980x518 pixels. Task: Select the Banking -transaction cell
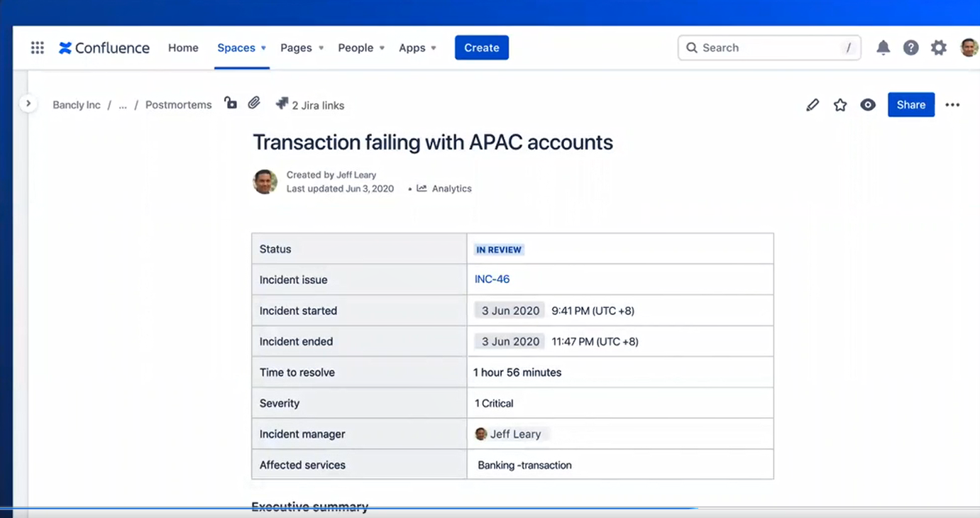[x=620, y=465]
